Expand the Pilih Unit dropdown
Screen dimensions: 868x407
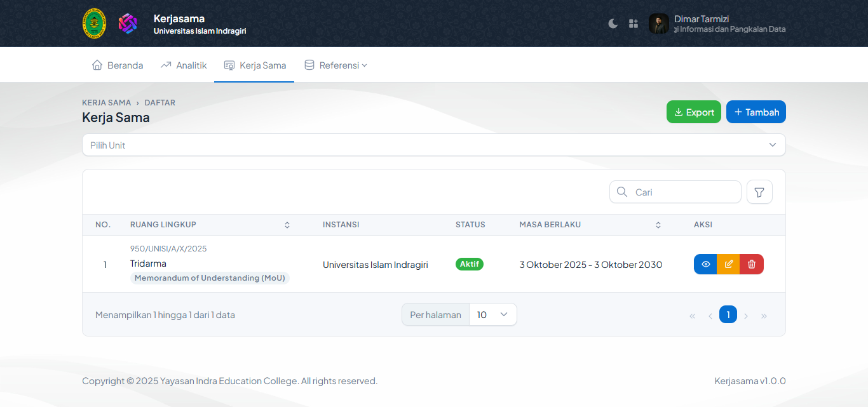point(434,145)
